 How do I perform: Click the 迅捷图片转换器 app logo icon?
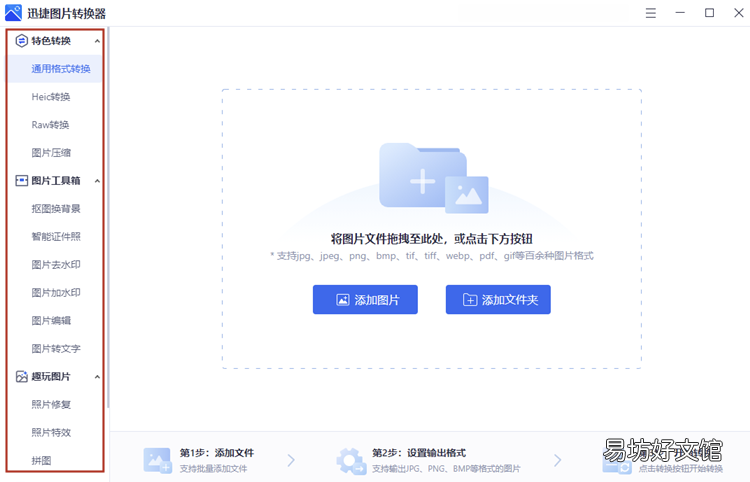(x=13, y=12)
